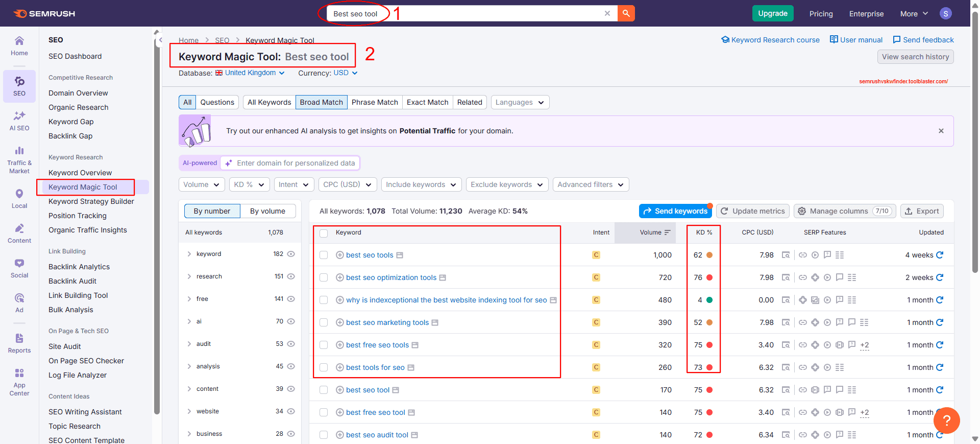Tick the select-all keywords checkbox
Screen dimensions: 980x444
pos(324,233)
